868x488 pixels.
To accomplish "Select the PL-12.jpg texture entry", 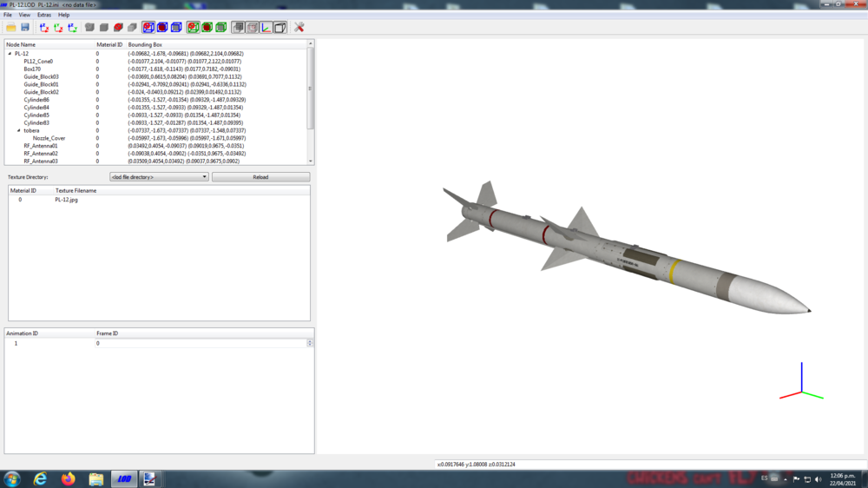I will tap(67, 200).
